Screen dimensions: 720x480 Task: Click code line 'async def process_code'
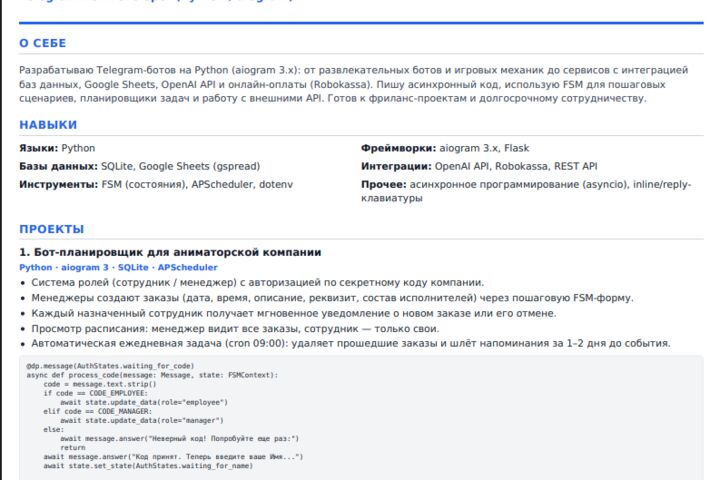click(152, 375)
